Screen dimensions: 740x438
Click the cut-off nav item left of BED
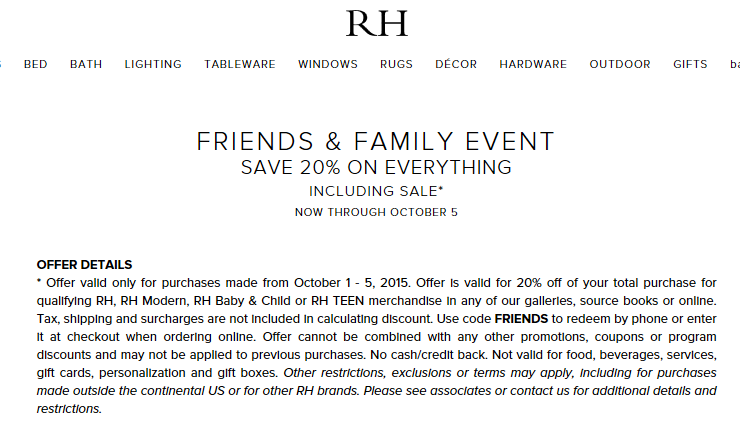tap(1, 64)
